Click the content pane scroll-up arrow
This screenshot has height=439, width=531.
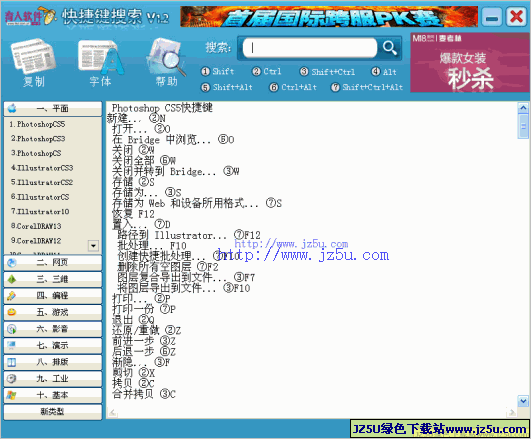[523, 108]
